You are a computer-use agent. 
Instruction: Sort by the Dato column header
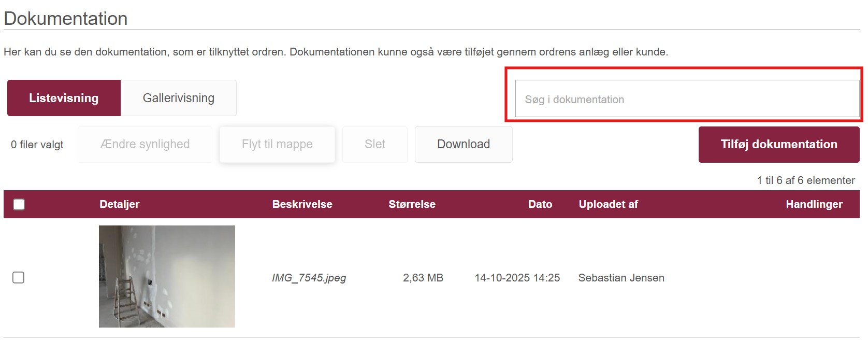(x=540, y=204)
